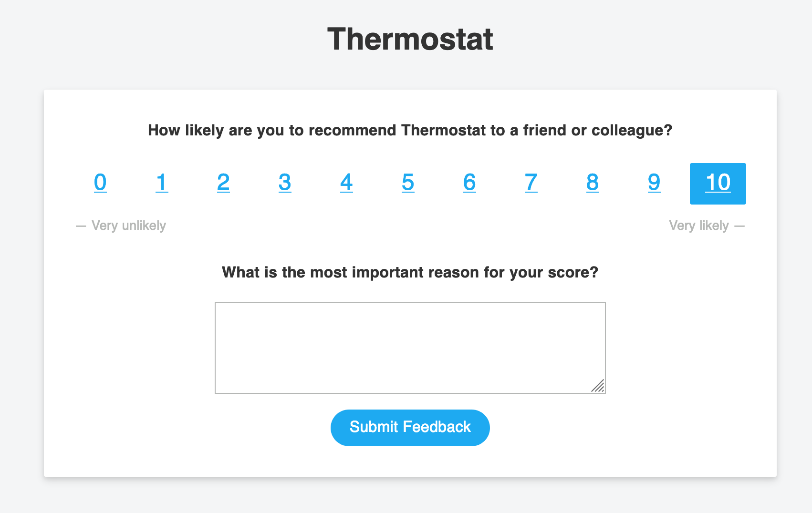This screenshot has width=812, height=513.
Task: Choose score 9
Action: tap(654, 183)
